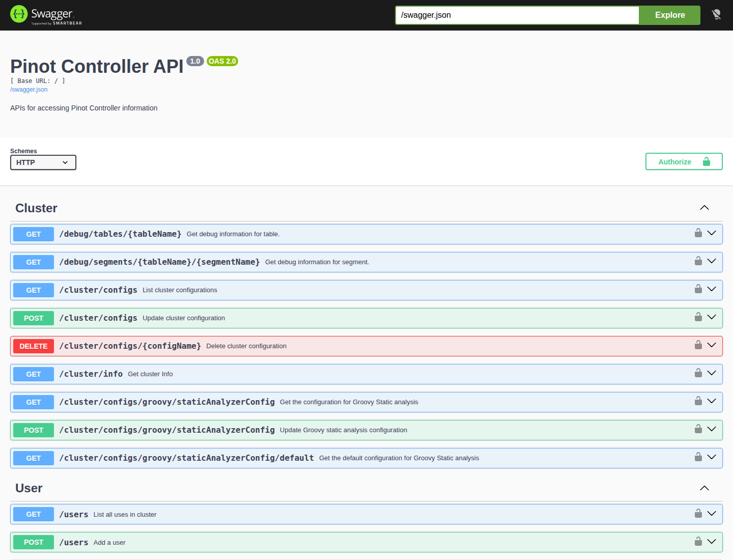Click 'Update Groovy static analysis configuration' text
This screenshot has width=733, height=560.
pos(344,430)
